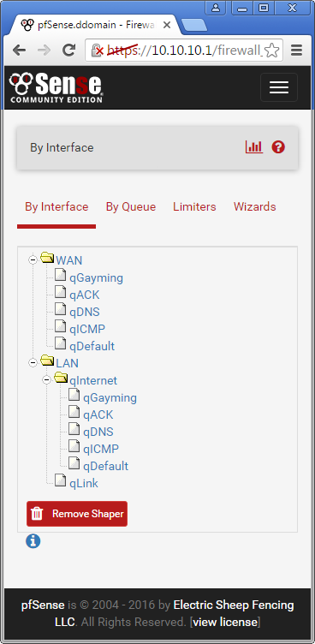The image size is (315, 644).
Task: Close the pfSense.ddomain browser tab
Action: (167, 25)
